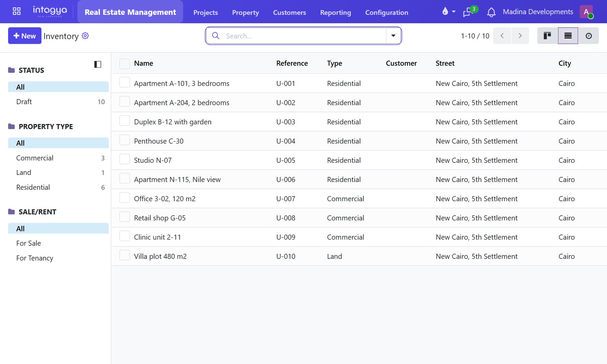Click the search magnifier icon

pyautogui.click(x=216, y=36)
